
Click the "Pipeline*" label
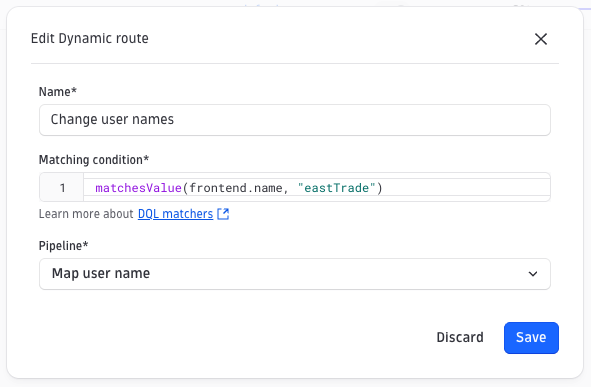[63, 246]
